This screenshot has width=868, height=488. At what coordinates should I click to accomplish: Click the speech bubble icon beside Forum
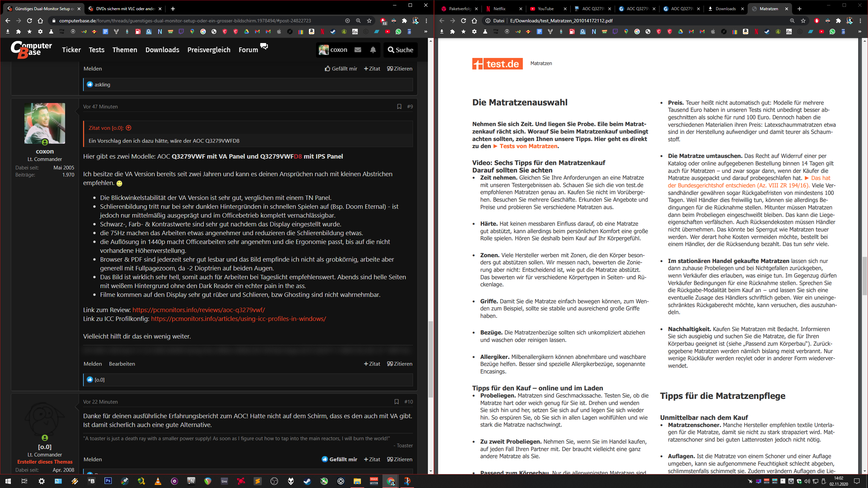[264, 46]
